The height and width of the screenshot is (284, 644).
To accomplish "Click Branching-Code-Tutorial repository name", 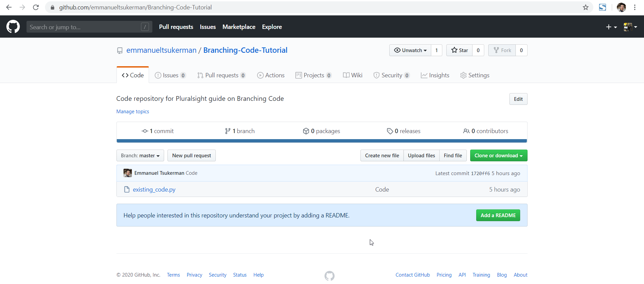I will point(245,50).
